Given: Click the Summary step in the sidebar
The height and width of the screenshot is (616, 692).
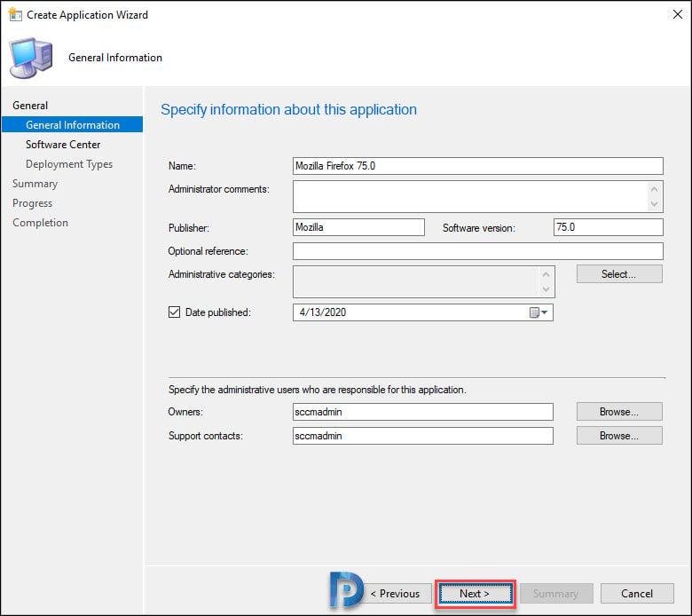Looking at the screenshot, I should (x=35, y=184).
